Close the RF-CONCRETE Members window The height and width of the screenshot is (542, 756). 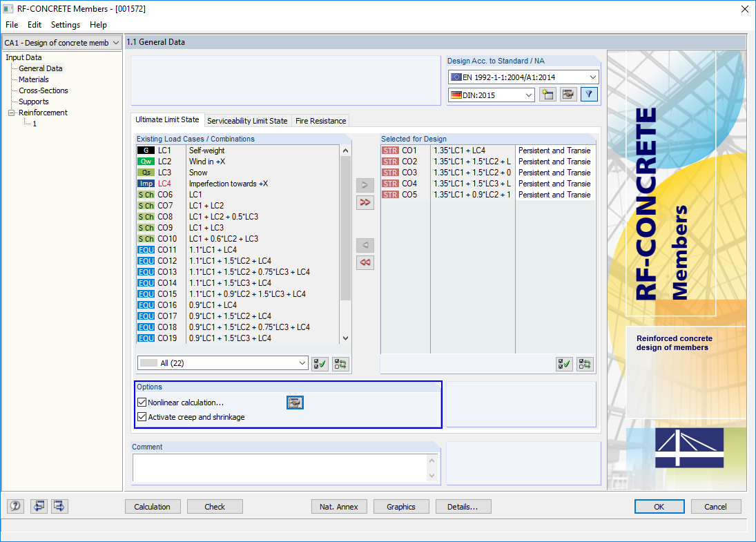click(744, 9)
